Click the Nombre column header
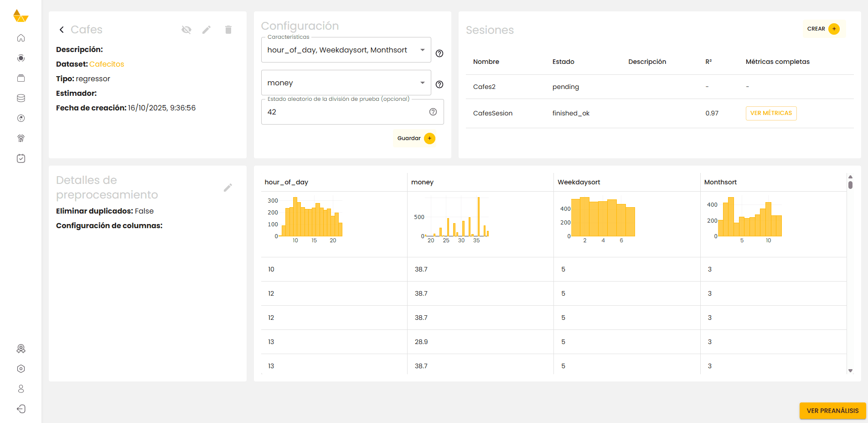Screen dimensions: 868x423 (x=486, y=62)
